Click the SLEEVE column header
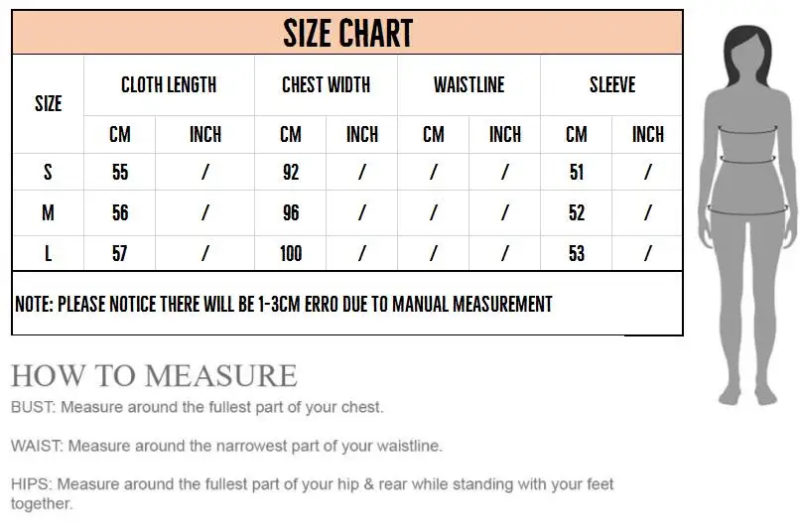800x532 pixels. 612,84
